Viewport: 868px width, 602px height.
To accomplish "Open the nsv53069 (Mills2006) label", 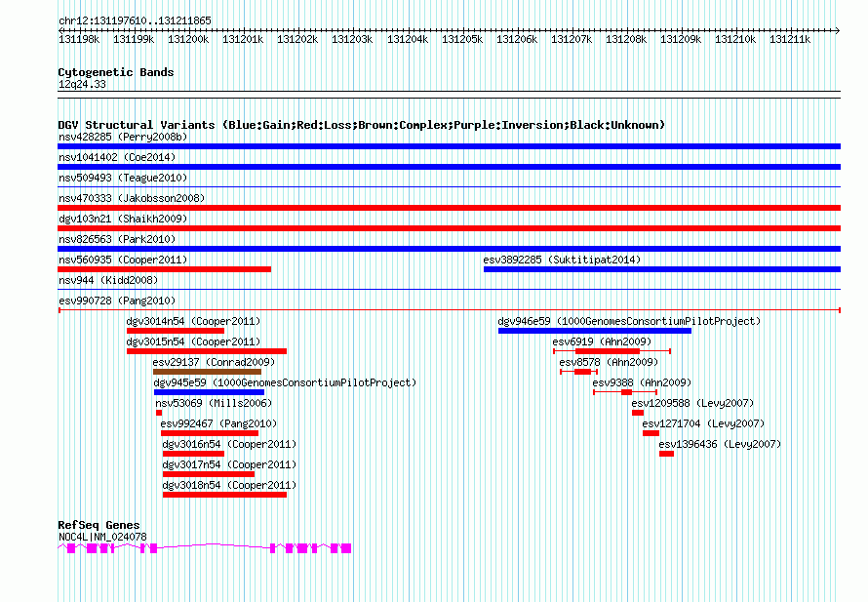I will (x=214, y=403).
